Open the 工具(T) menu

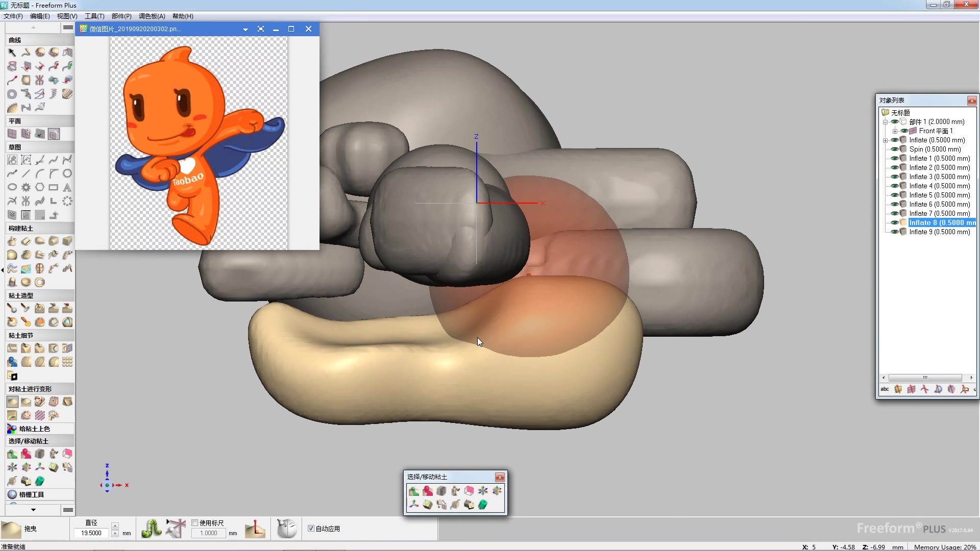(x=94, y=16)
